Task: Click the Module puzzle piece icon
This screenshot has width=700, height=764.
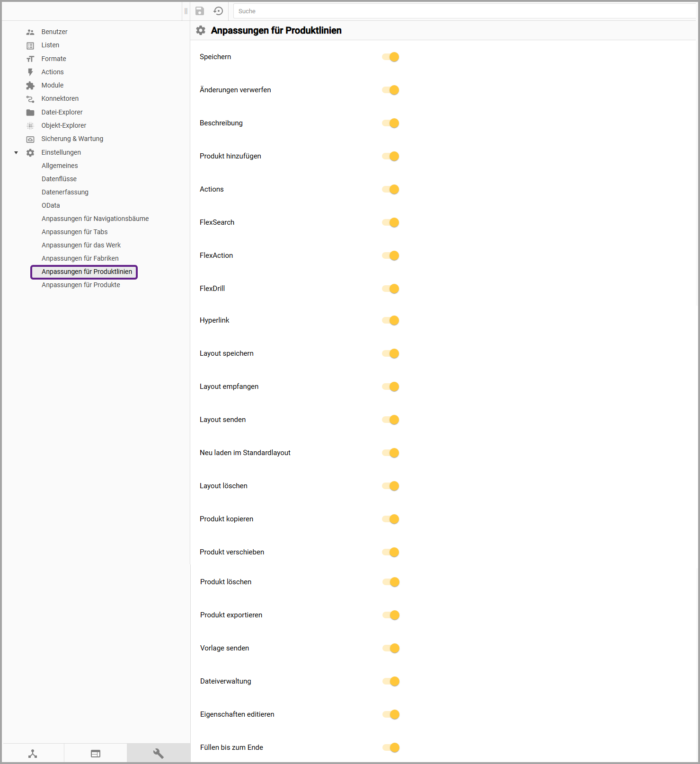Action: pyautogui.click(x=30, y=86)
